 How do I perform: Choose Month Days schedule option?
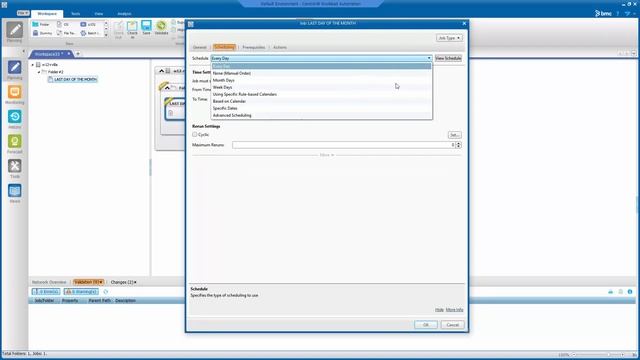tap(322, 80)
